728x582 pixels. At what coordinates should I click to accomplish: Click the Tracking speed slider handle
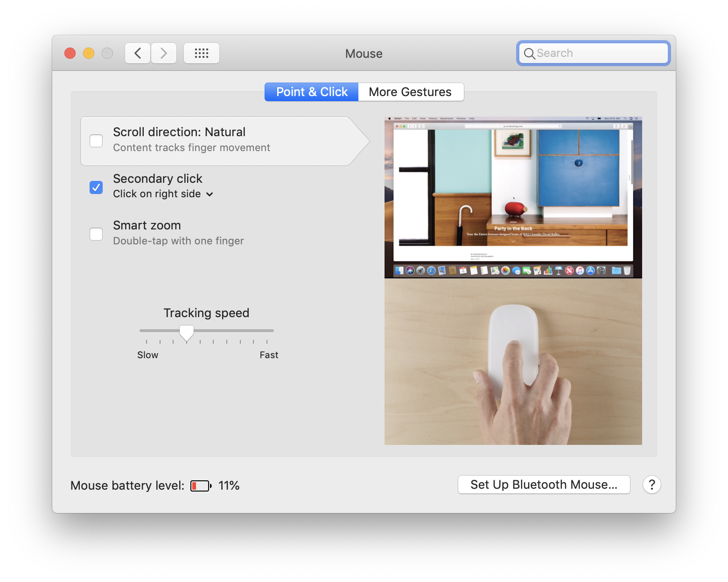[x=187, y=333]
